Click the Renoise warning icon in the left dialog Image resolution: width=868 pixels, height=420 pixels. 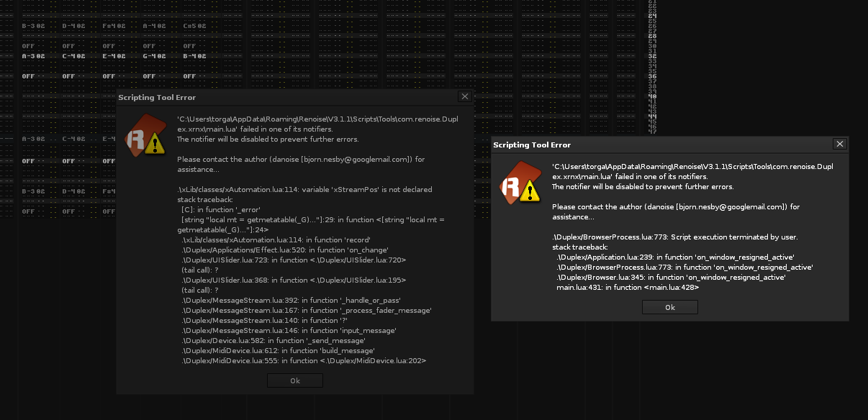click(x=145, y=136)
